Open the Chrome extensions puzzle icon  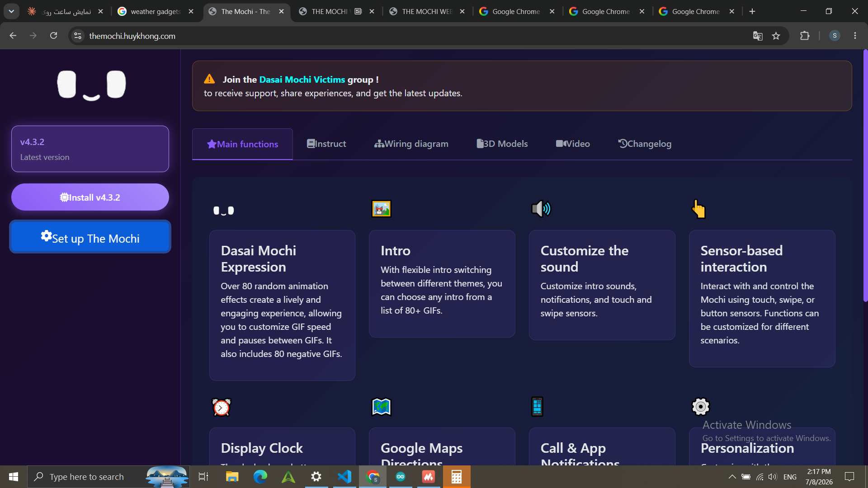(x=805, y=36)
